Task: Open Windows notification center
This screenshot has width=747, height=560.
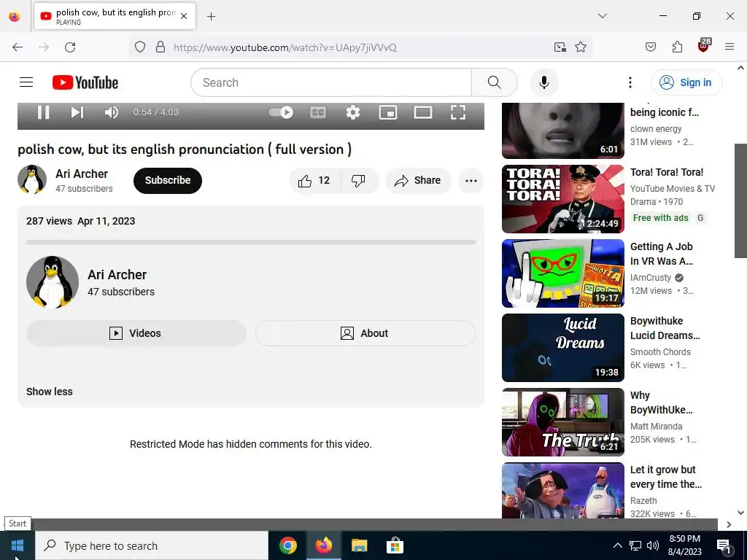Action: [724, 546]
